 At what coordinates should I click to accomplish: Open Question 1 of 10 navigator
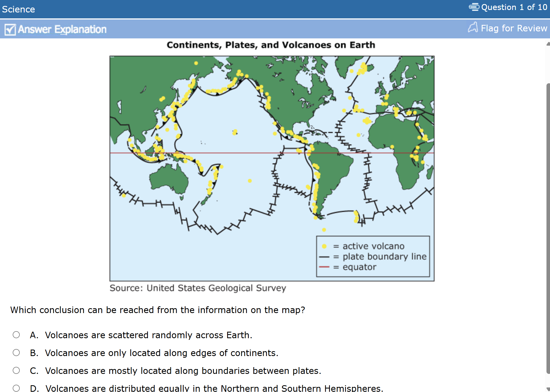pos(514,7)
